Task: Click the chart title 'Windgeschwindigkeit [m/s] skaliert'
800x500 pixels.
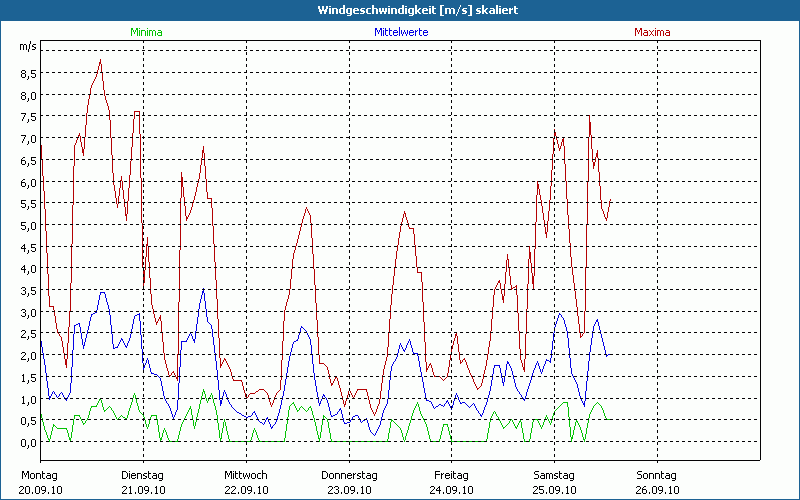Action: click(417, 10)
